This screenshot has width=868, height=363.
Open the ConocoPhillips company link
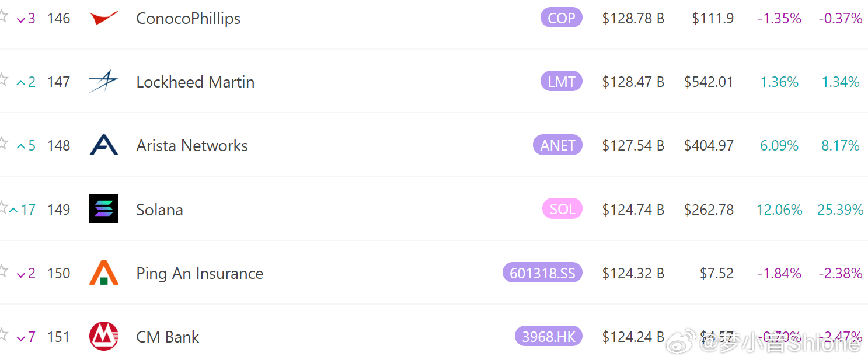[188, 18]
